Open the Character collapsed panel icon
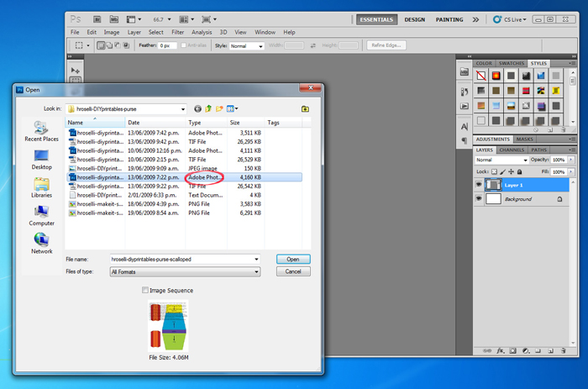Viewport: 588px width, 389px height. [x=465, y=127]
